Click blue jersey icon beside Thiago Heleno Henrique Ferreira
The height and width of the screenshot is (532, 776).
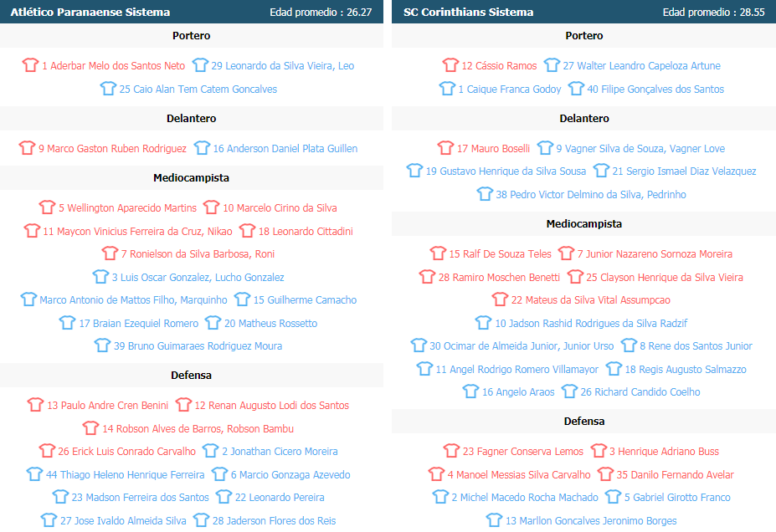34,473
